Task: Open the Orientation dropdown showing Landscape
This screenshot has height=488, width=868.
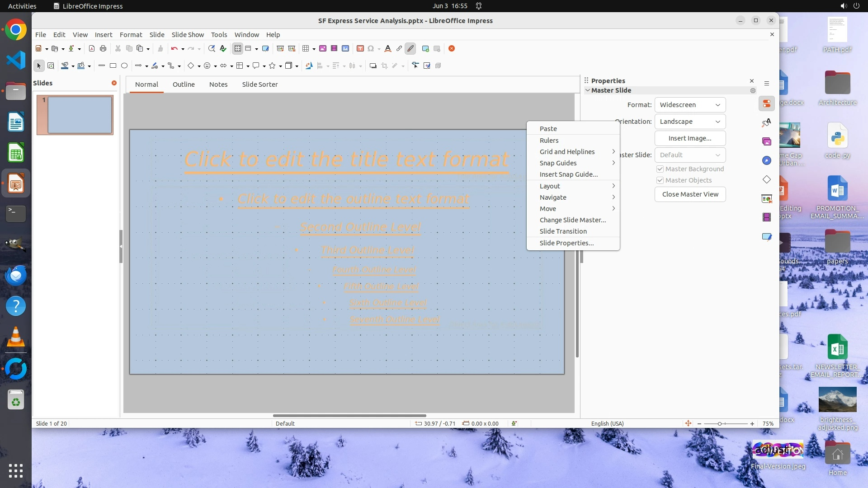Action: [x=690, y=122]
